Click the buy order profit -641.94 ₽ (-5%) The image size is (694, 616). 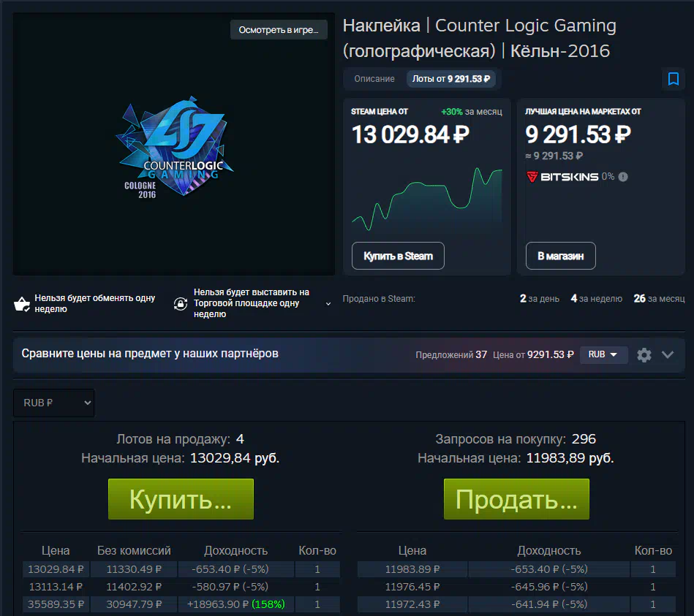coord(549,604)
